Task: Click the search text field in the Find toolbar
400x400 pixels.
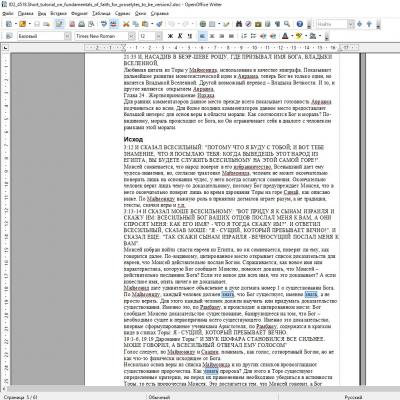Action: tap(332, 24)
